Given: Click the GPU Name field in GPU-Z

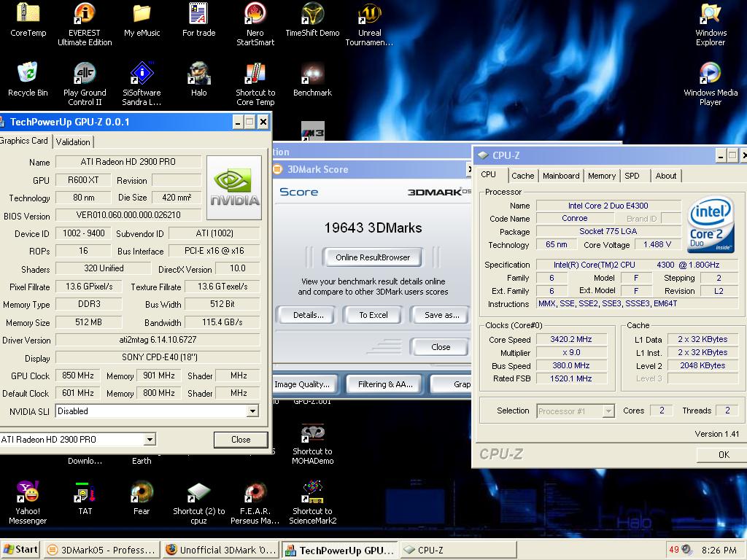Looking at the screenshot, I should point(128,162).
